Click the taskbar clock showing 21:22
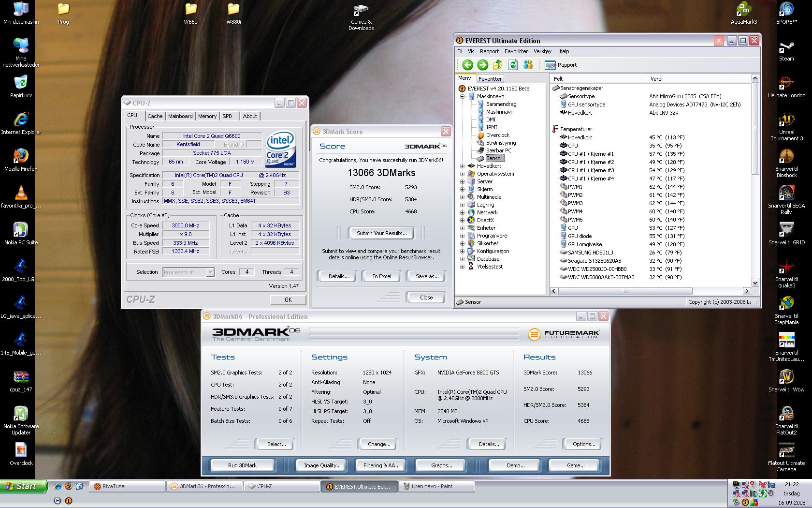Viewport: 812px width, 508px height. 792,484
